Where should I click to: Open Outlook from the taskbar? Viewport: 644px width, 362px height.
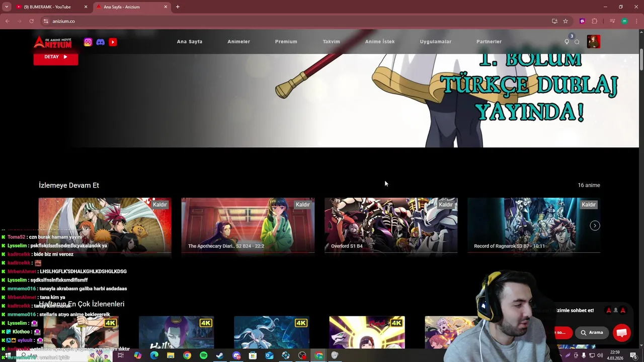269,355
